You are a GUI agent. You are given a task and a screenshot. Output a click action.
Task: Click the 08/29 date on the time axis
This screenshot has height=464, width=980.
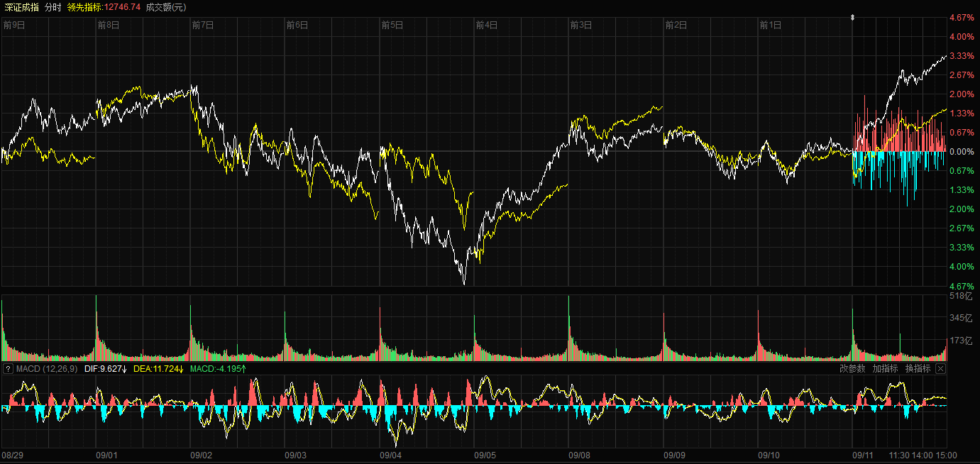(13, 455)
